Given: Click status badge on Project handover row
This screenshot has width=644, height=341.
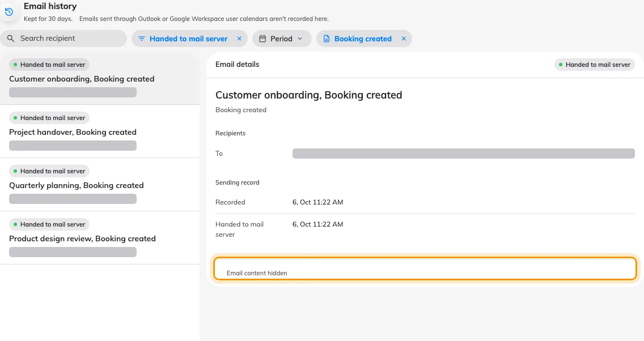Looking at the screenshot, I should (49, 118).
